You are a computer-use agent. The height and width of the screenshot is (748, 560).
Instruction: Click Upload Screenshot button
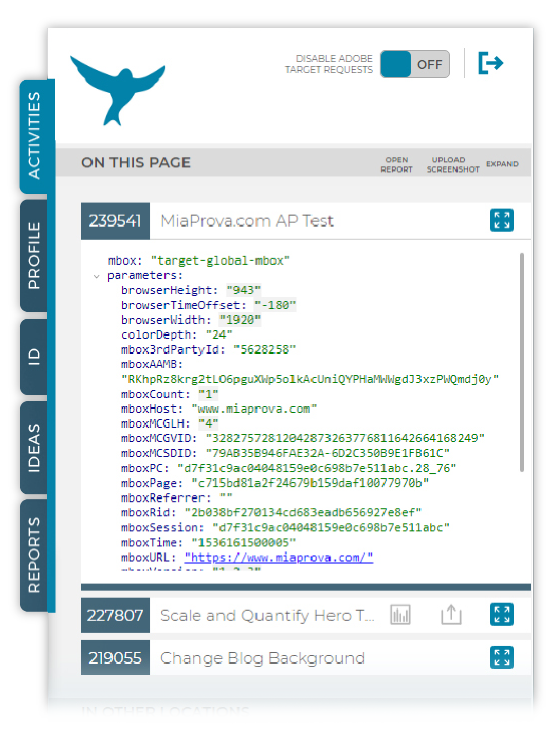pyautogui.click(x=453, y=165)
